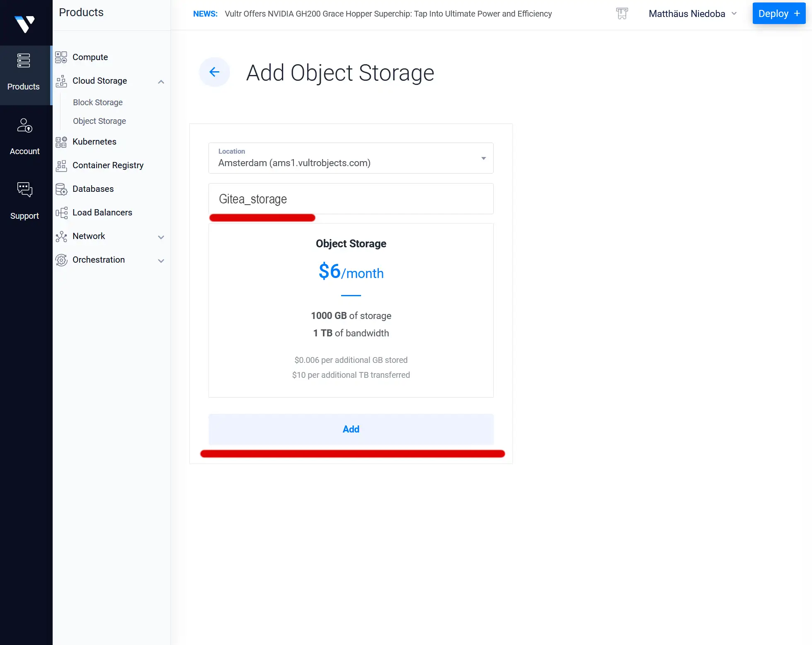This screenshot has height=645, width=812.
Task: Click the Kubernetes icon in sidebar
Action: (61, 142)
